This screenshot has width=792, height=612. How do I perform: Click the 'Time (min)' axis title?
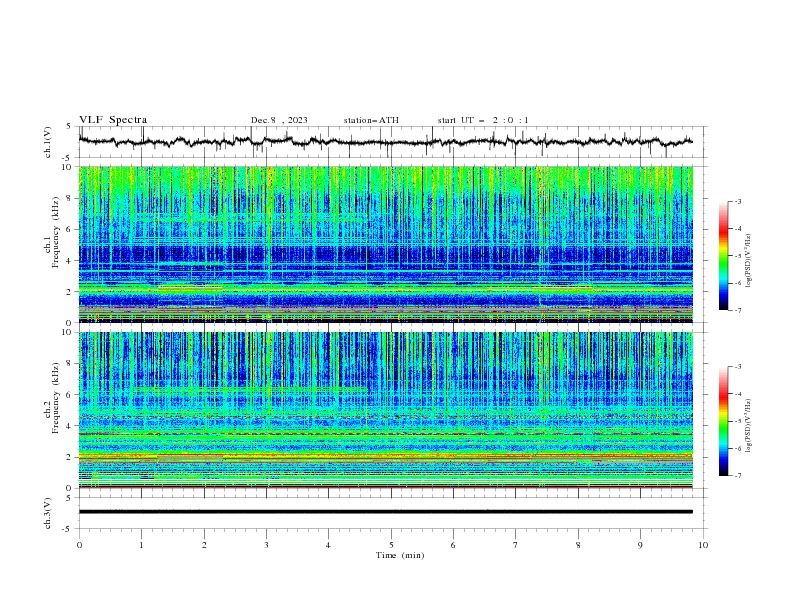point(400,555)
